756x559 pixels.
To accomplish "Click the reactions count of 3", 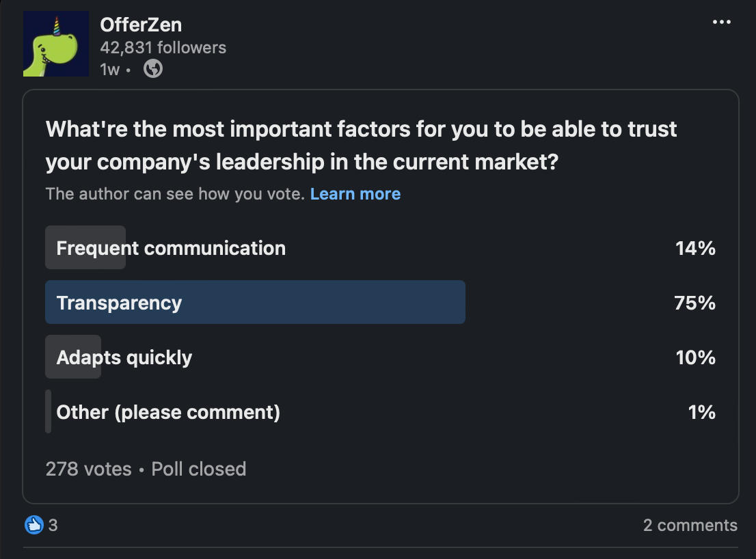I will point(53,525).
